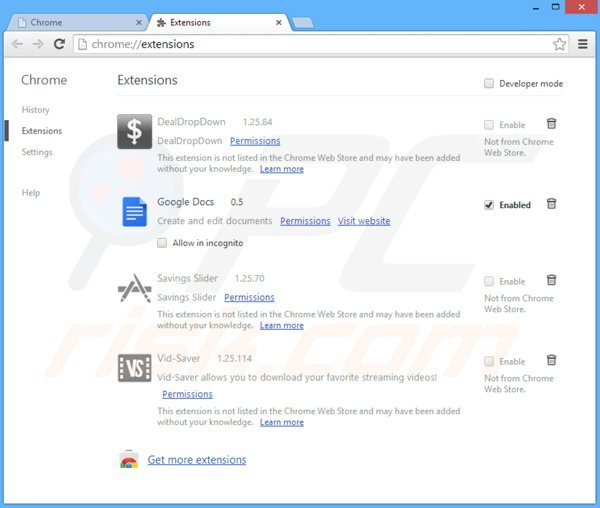Check Enable for DealDropDown
This screenshot has height=508, width=600.
[x=489, y=125]
